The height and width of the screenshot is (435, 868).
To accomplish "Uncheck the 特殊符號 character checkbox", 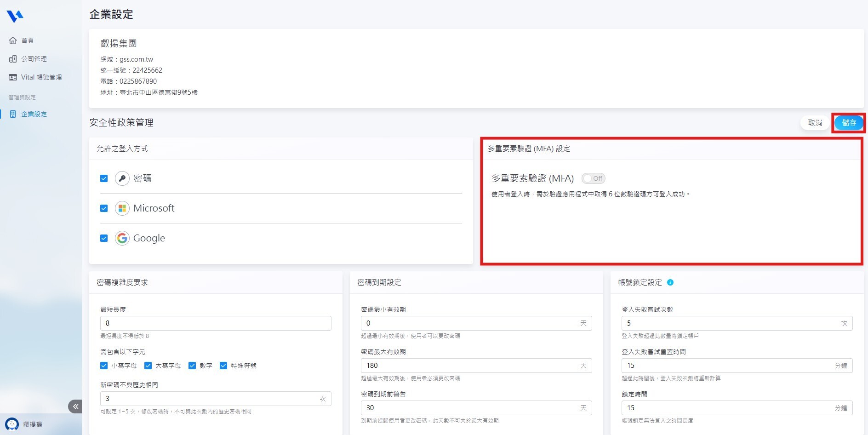I will click(x=223, y=366).
